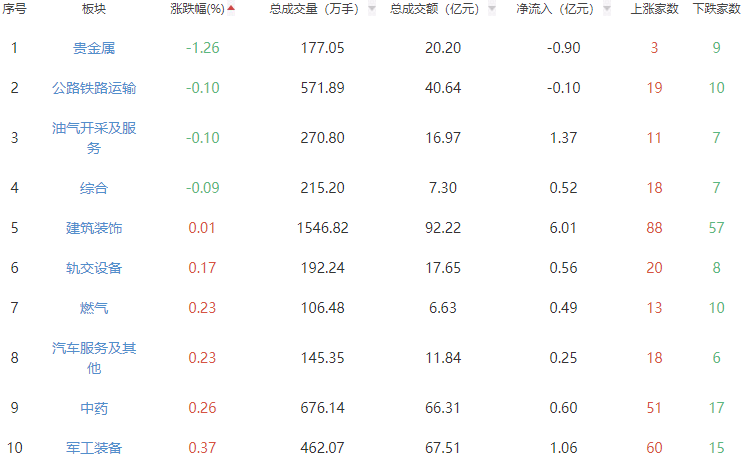Click the 序号 column header
The height and width of the screenshot is (459, 744).
(15, 9)
